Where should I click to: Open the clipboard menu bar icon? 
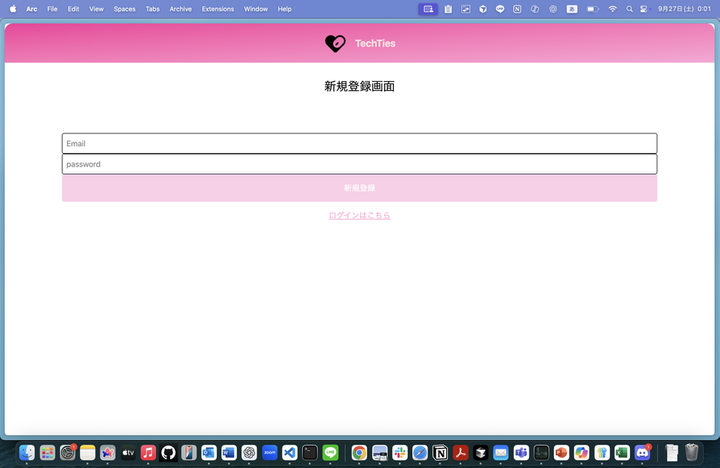pos(448,9)
